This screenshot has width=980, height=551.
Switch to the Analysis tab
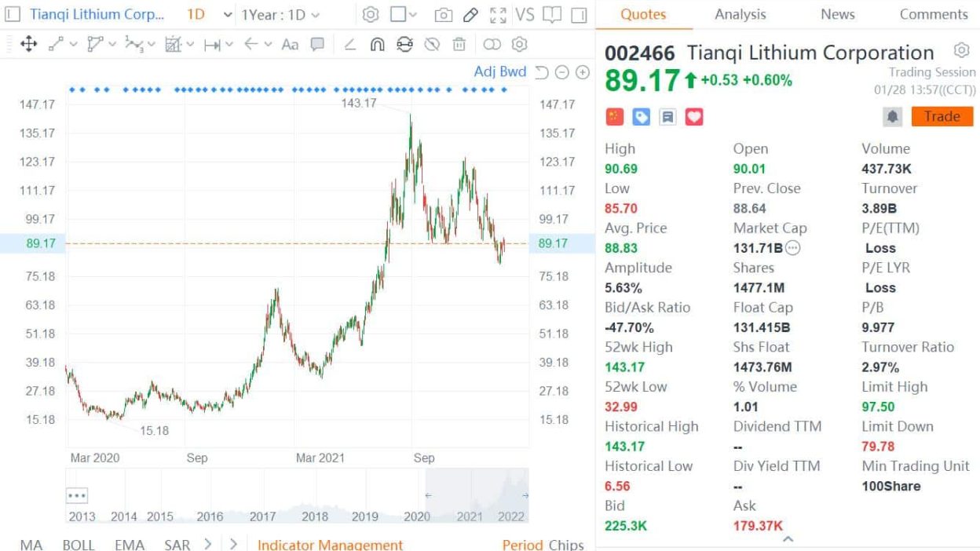pos(741,14)
